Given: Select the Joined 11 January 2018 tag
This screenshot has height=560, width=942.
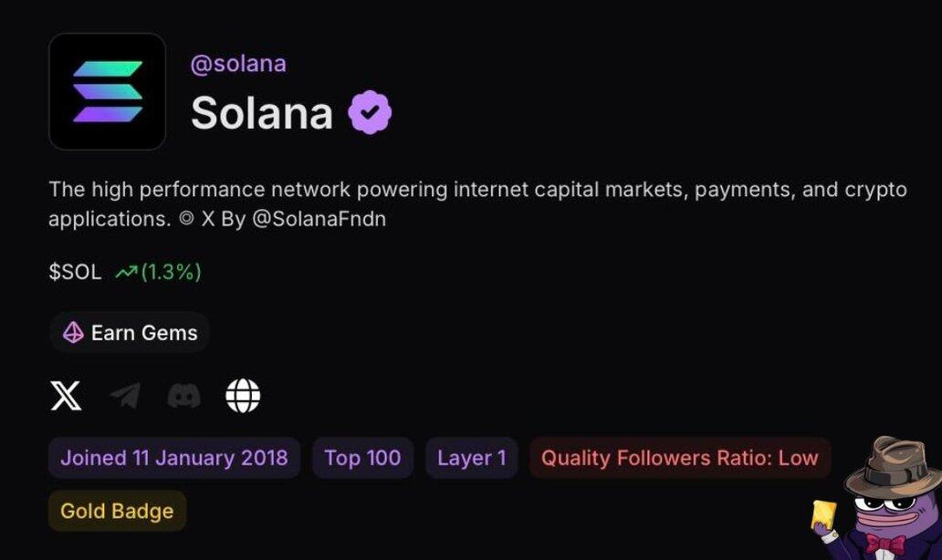Looking at the screenshot, I should (x=173, y=458).
